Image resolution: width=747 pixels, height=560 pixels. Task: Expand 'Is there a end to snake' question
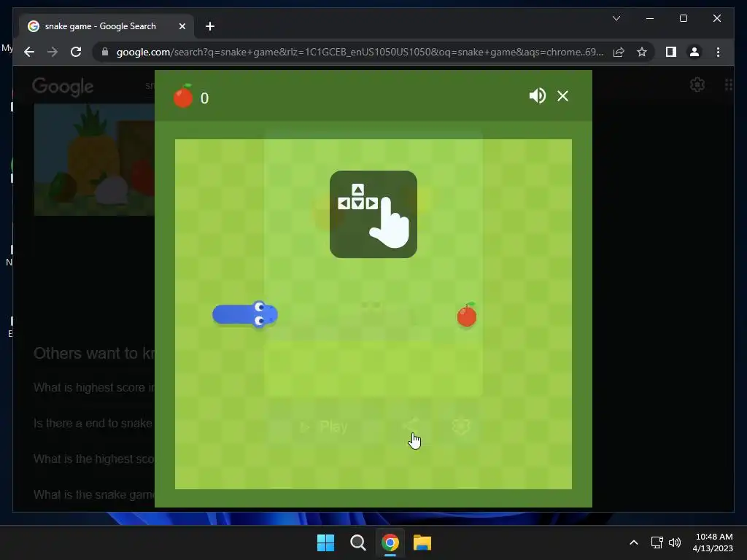94,424
